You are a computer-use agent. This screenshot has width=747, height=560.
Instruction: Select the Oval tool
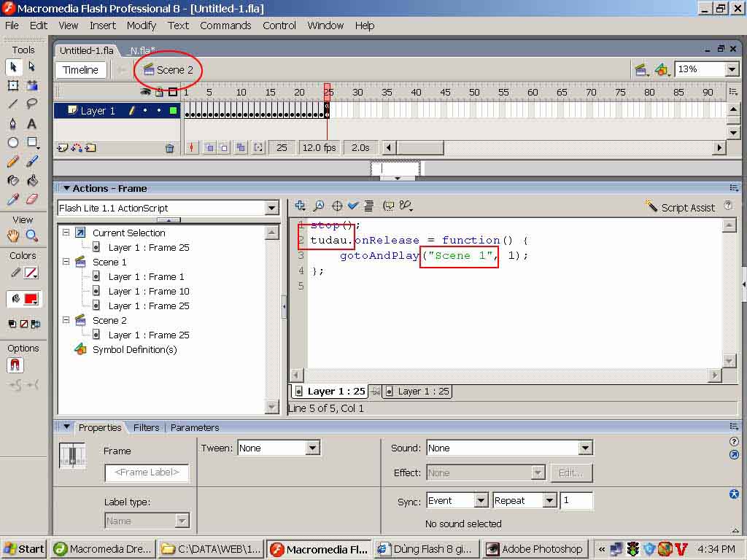13,142
